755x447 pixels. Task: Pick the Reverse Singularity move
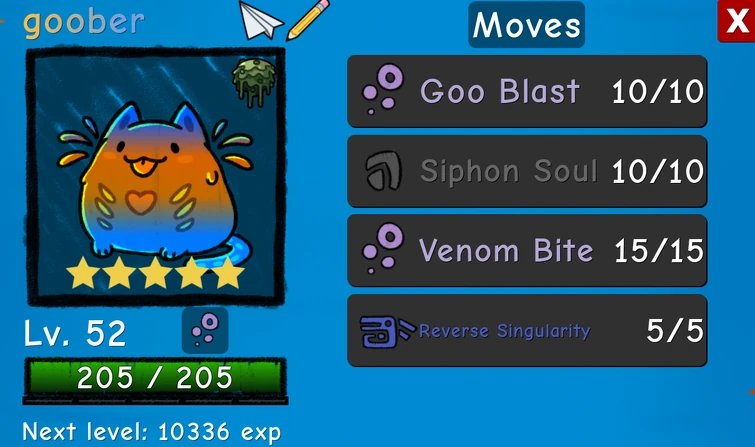point(527,330)
